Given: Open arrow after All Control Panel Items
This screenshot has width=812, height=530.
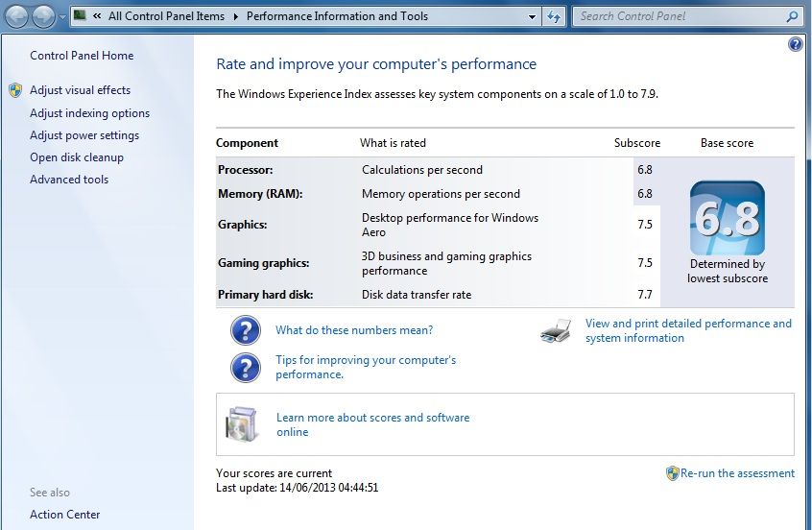Looking at the screenshot, I should (235, 16).
